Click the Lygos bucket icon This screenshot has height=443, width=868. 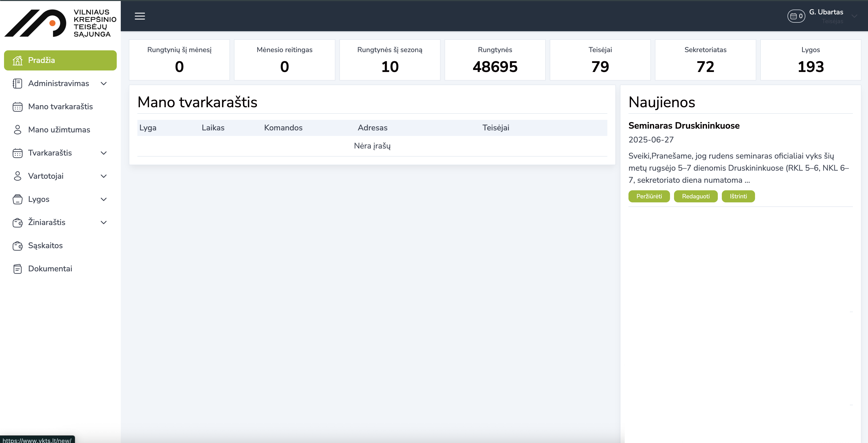click(x=18, y=199)
